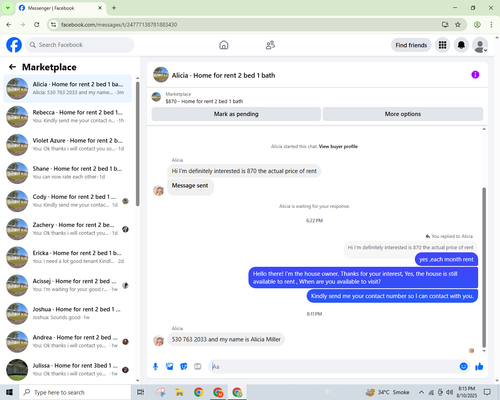The width and height of the screenshot is (500, 400).
Task: Click the Windows taskbar search box
Action: coord(75,392)
